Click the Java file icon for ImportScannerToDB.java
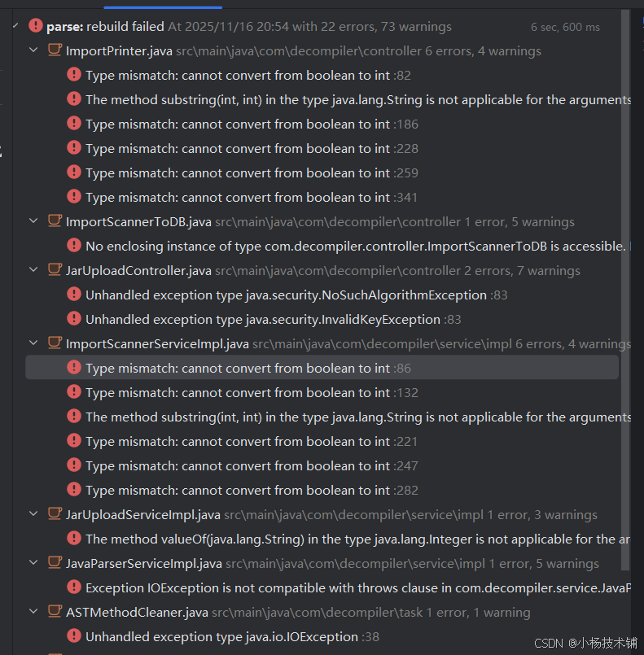The height and width of the screenshot is (655, 644). tap(55, 221)
